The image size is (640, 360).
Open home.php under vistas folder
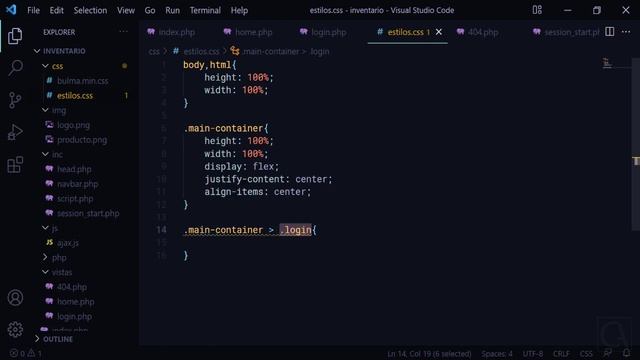click(x=76, y=302)
